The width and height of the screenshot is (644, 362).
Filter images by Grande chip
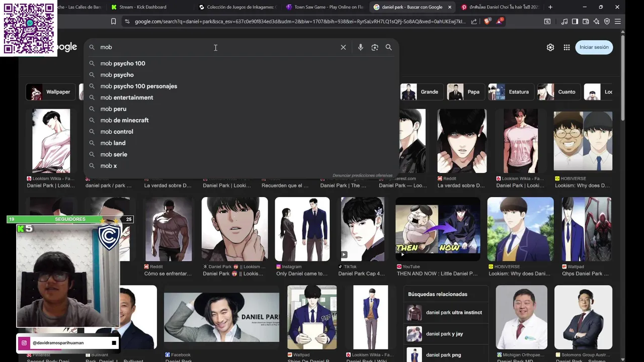pyautogui.click(x=422, y=92)
